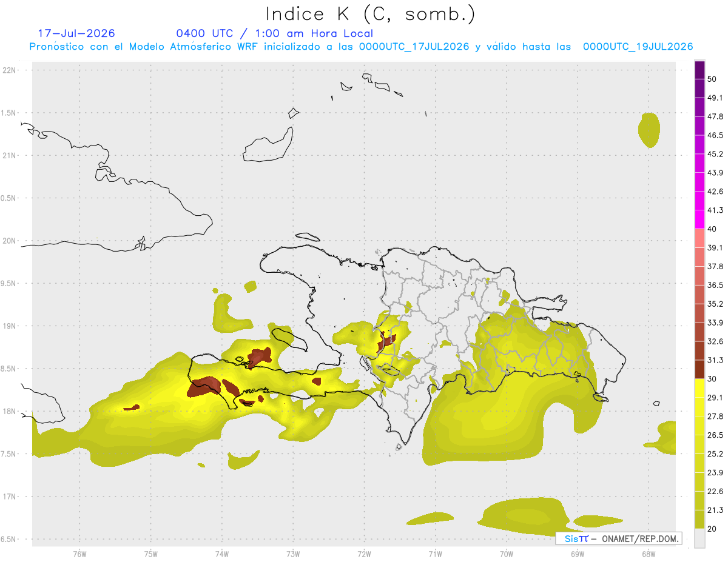Click longitude label "76W"
The image size is (728, 562).
coord(79,554)
